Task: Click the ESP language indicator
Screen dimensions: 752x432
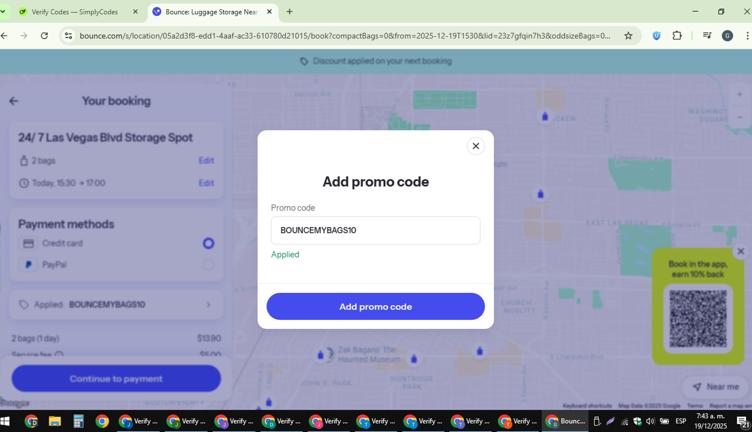Action: [681, 421]
